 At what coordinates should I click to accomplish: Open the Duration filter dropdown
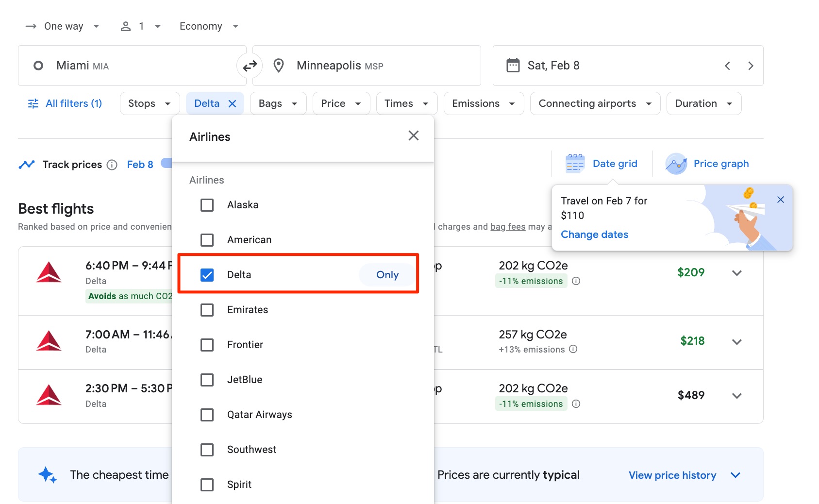click(703, 103)
